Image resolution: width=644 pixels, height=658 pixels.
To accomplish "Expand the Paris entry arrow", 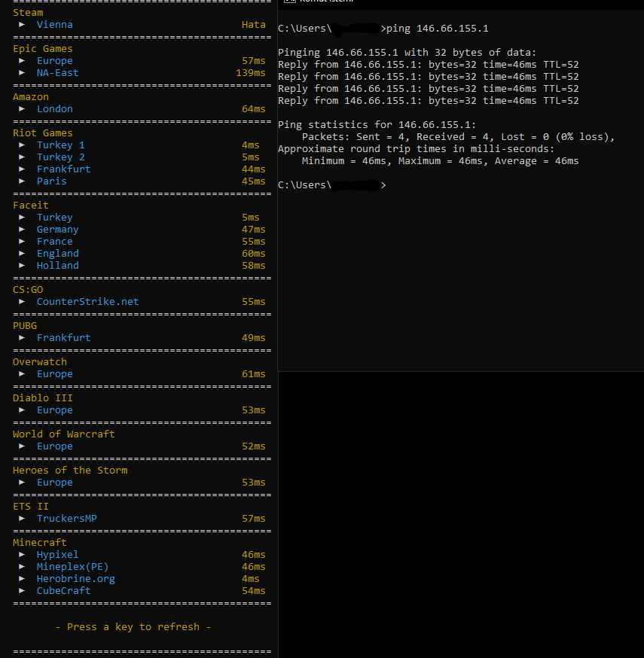I will coord(22,181).
